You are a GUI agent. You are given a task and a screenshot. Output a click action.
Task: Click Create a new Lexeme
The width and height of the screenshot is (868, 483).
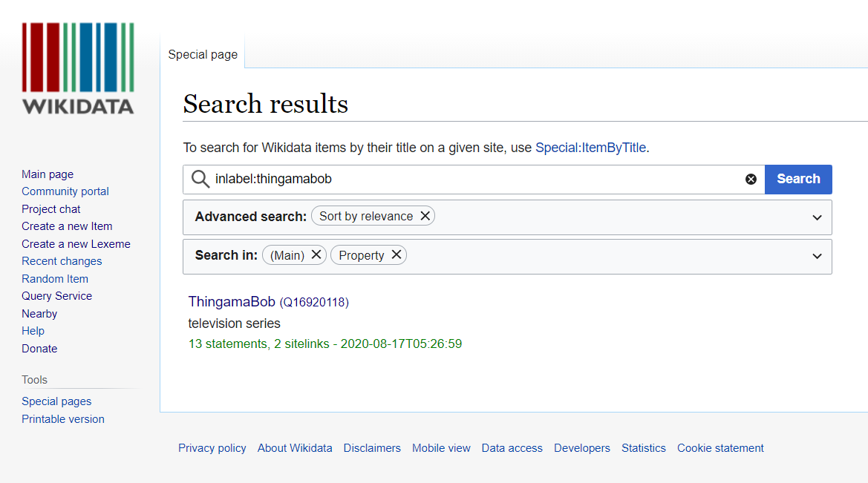76,244
